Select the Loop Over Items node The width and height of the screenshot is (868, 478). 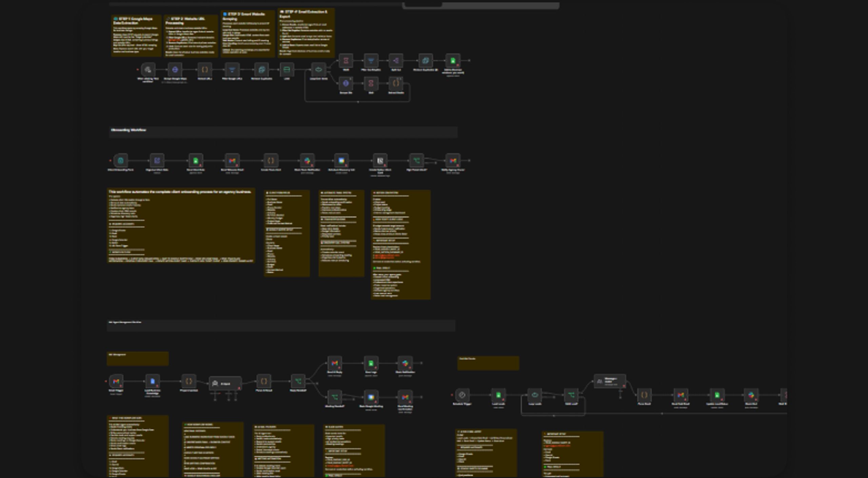(319, 70)
